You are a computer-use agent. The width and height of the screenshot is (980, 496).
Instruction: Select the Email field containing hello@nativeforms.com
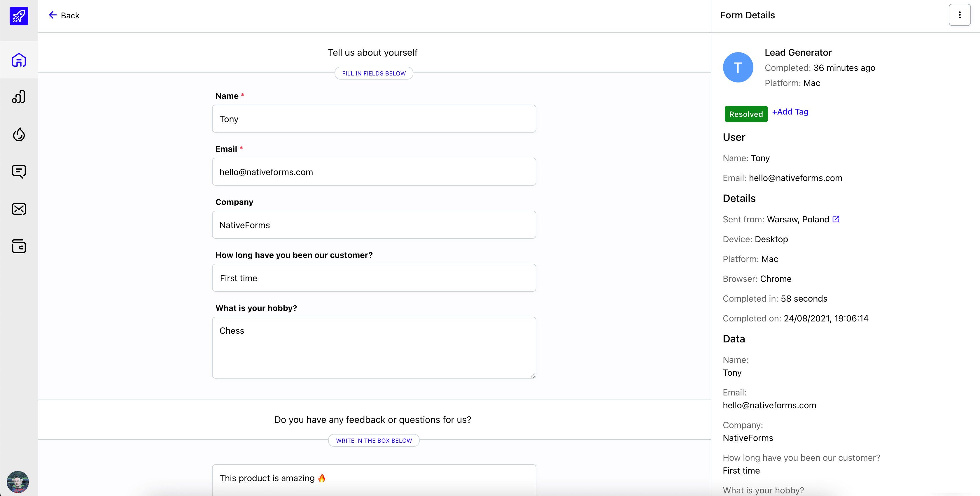click(374, 171)
